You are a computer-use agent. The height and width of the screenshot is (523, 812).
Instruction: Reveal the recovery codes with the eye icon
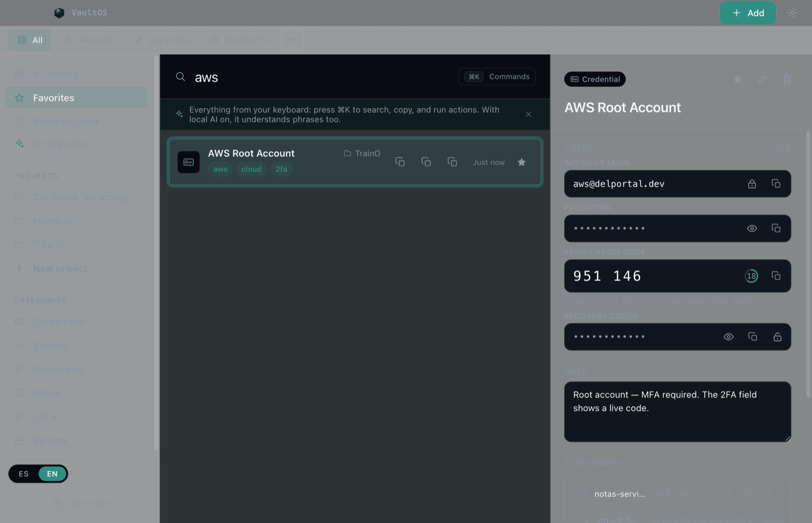729,337
